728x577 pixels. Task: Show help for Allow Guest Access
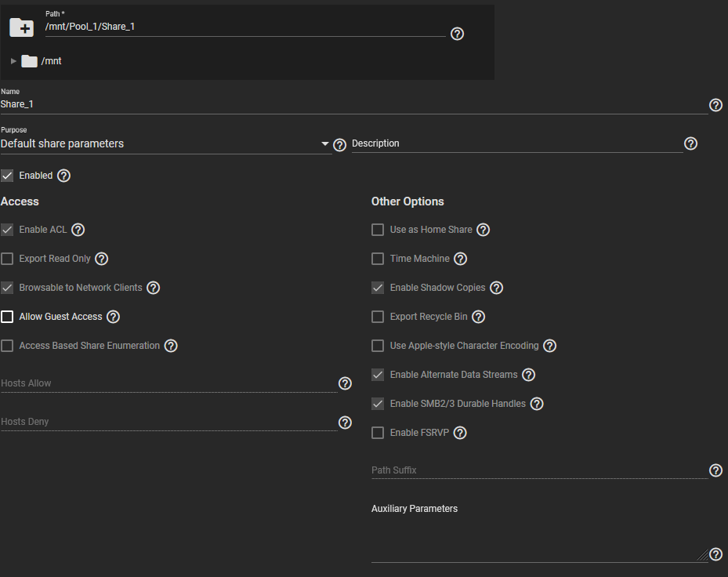(114, 317)
